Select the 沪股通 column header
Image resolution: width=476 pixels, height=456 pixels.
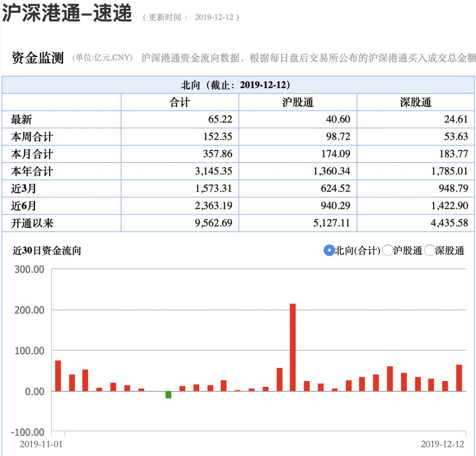coord(297,102)
